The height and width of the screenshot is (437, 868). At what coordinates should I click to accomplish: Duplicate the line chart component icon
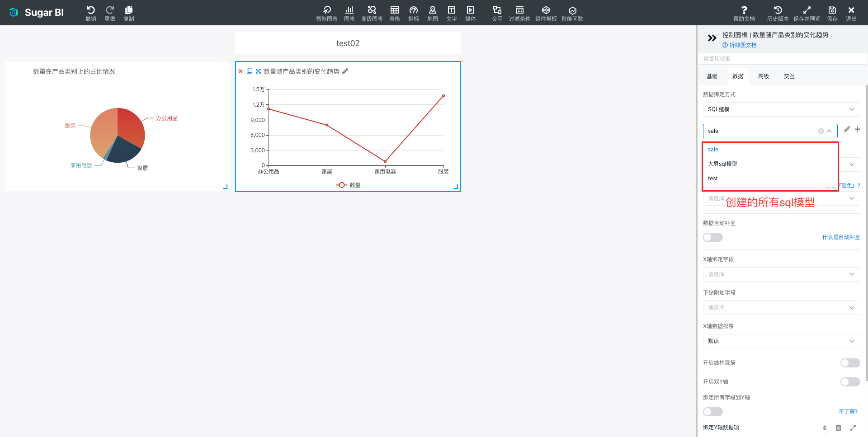[249, 71]
